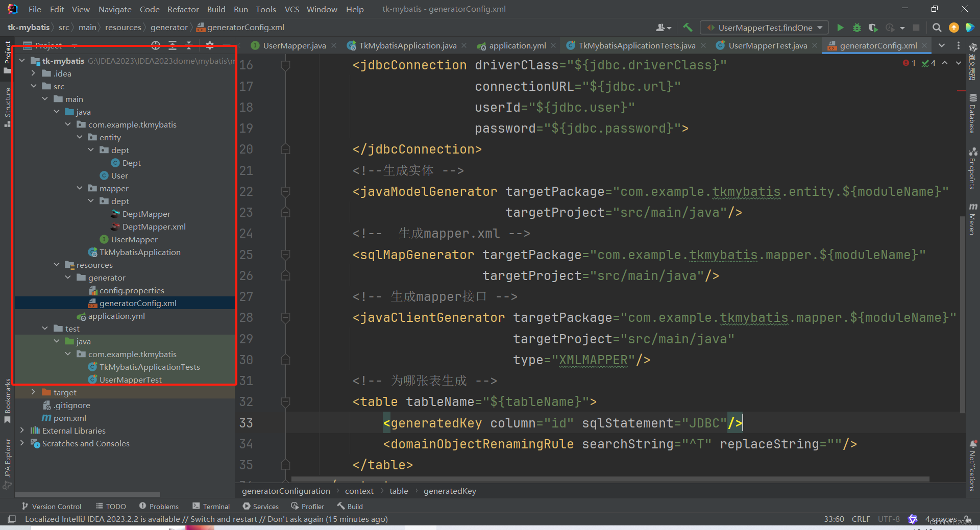The image size is (980, 530).
Task: Click the Build Project hammer icon
Action: click(688, 28)
